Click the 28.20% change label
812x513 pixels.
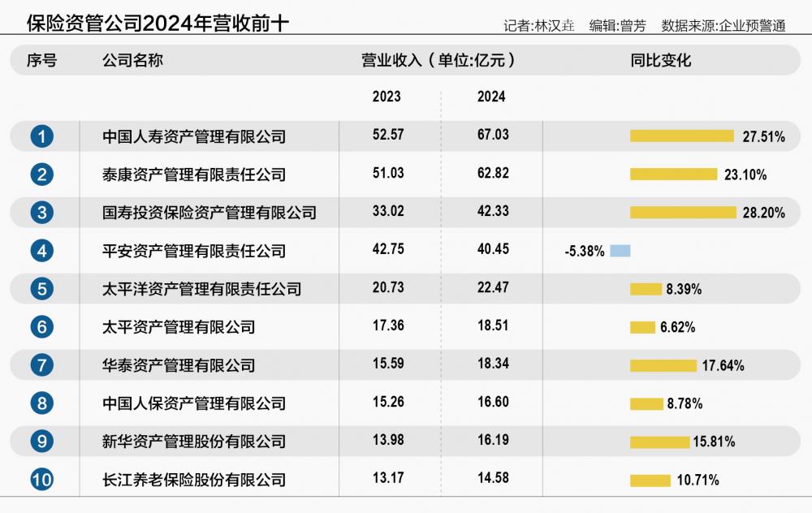tap(764, 213)
